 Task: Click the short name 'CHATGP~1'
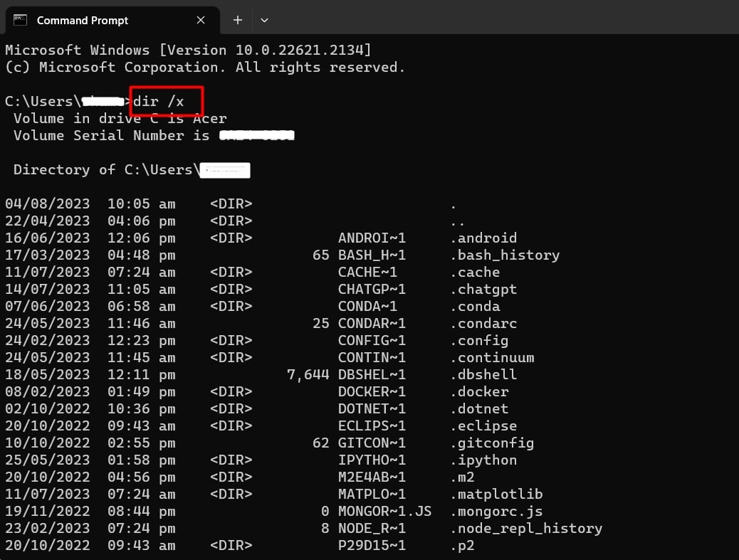pyautogui.click(x=372, y=289)
